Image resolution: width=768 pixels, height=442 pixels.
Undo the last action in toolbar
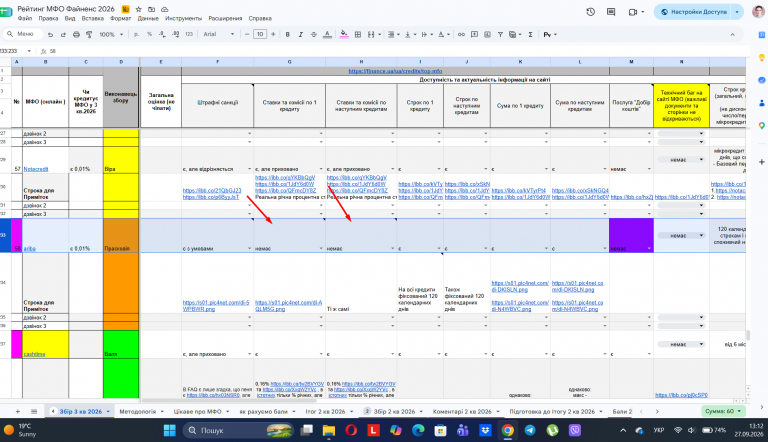coord(50,34)
